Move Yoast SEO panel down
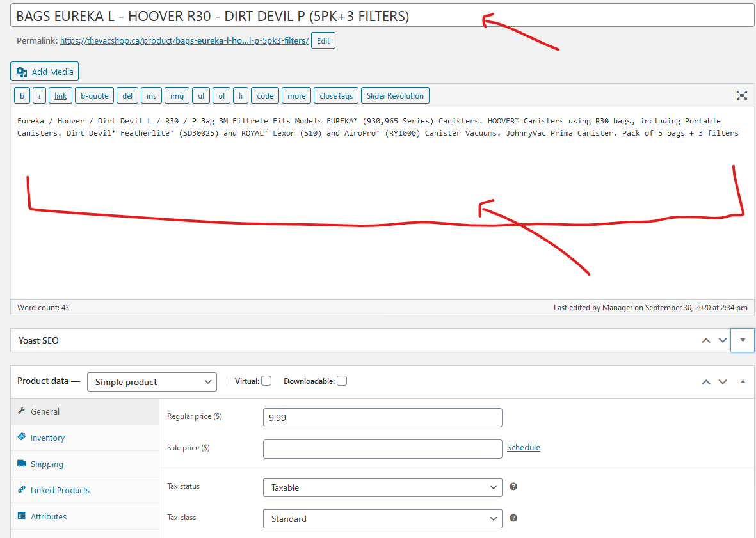Image resolution: width=756 pixels, height=538 pixels. tap(722, 340)
